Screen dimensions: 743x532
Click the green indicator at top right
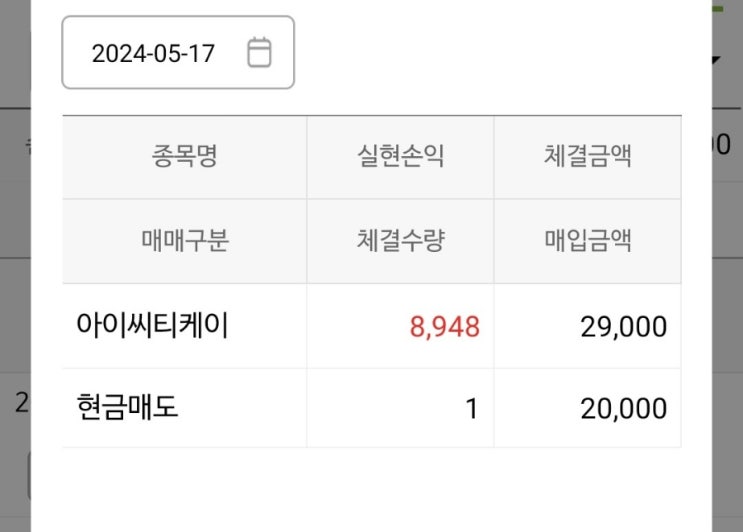(717, 8)
